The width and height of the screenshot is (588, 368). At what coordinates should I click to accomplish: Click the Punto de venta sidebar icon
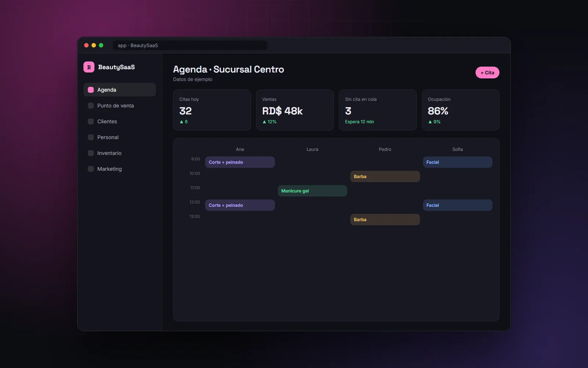tap(91, 106)
